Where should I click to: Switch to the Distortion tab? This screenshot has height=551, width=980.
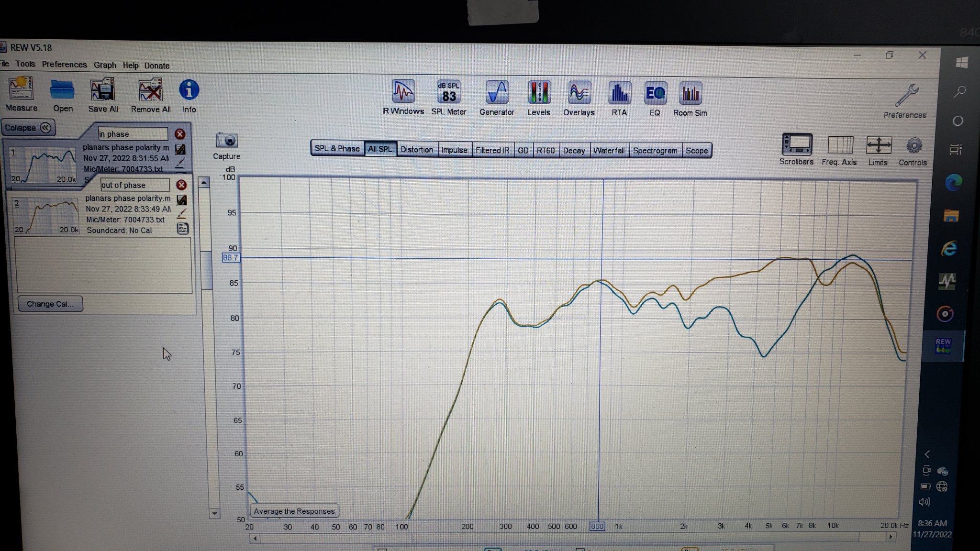coord(417,150)
